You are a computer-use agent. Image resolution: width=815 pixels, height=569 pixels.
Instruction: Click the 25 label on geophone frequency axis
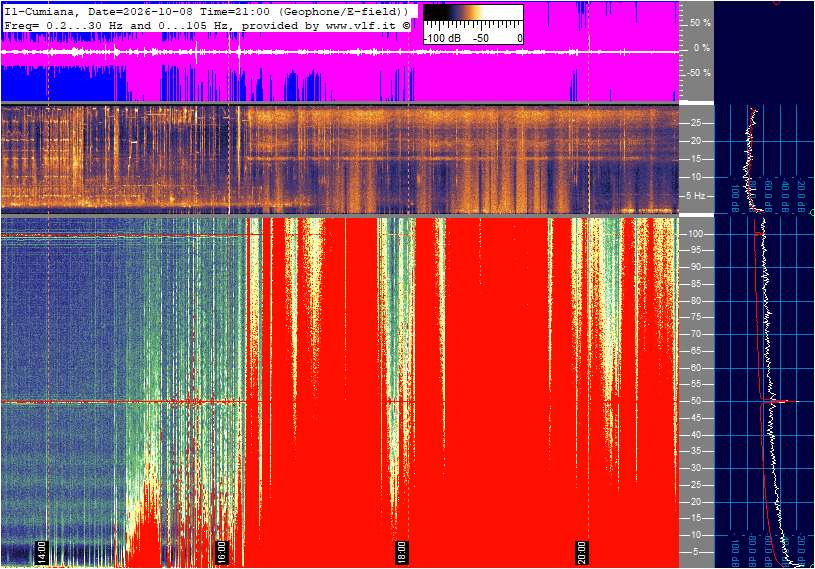(x=695, y=123)
